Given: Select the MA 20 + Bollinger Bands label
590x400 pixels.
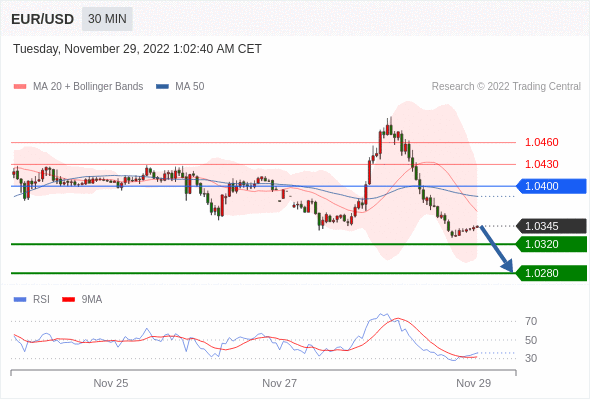Looking at the screenshot, I should coord(88,87).
